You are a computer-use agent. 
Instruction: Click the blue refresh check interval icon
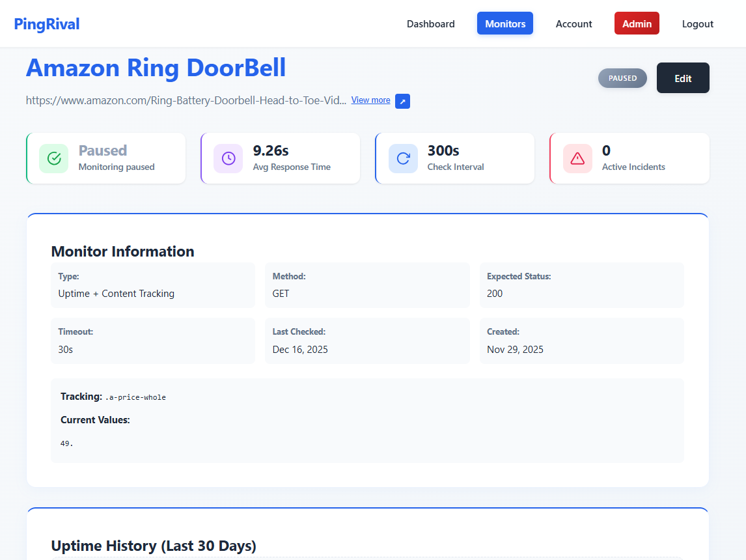point(403,158)
